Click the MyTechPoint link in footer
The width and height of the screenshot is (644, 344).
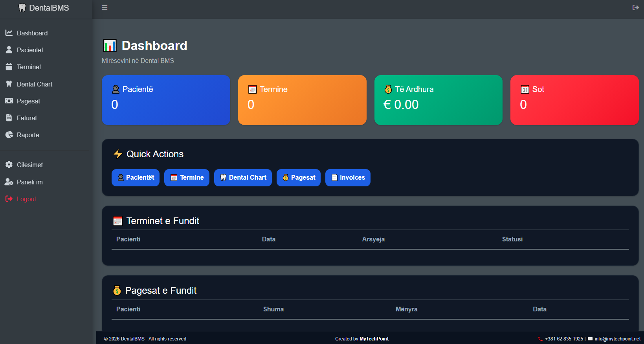coord(374,339)
